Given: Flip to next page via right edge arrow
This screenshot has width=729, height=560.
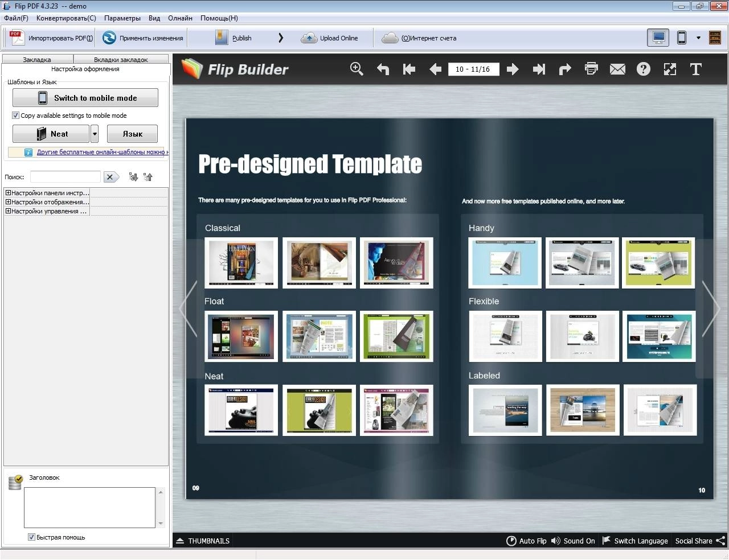Looking at the screenshot, I should pos(711,309).
